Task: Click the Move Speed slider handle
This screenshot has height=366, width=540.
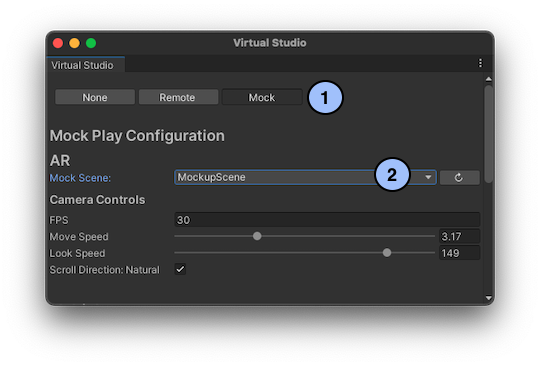Action: click(257, 236)
